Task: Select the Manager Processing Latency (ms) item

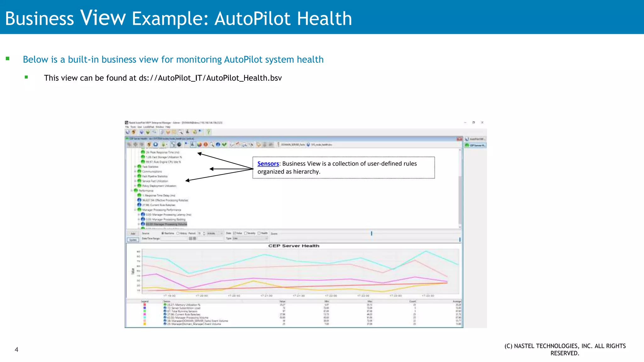Action: coord(168,215)
